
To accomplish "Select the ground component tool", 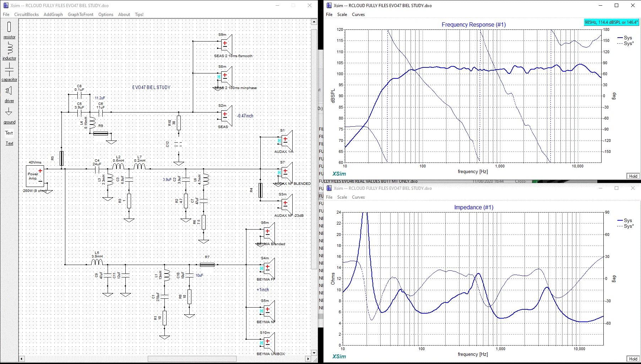I will (x=9, y=116).
